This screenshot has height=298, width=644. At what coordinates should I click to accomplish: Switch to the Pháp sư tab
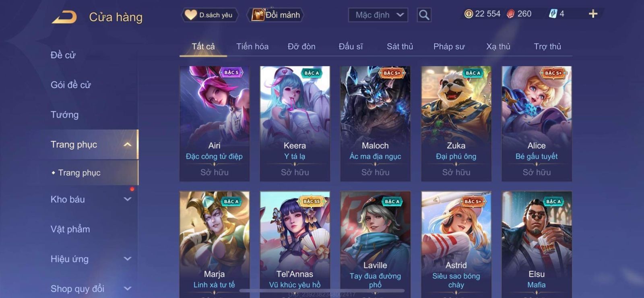(x=449, y=46)
